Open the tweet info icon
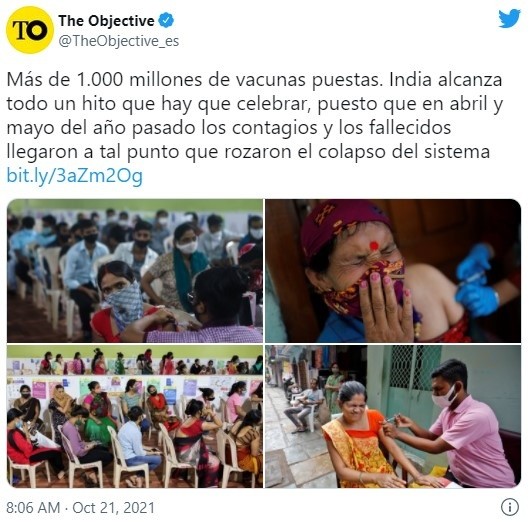Viewport: 531px width, 522px height. [x=510, y=507]
